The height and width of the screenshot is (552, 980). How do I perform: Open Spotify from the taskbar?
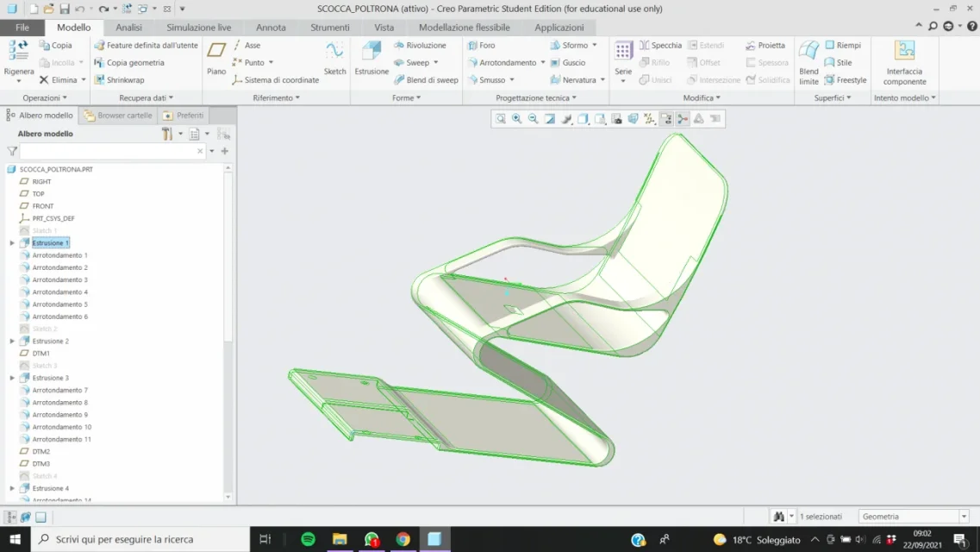point(308,539)
